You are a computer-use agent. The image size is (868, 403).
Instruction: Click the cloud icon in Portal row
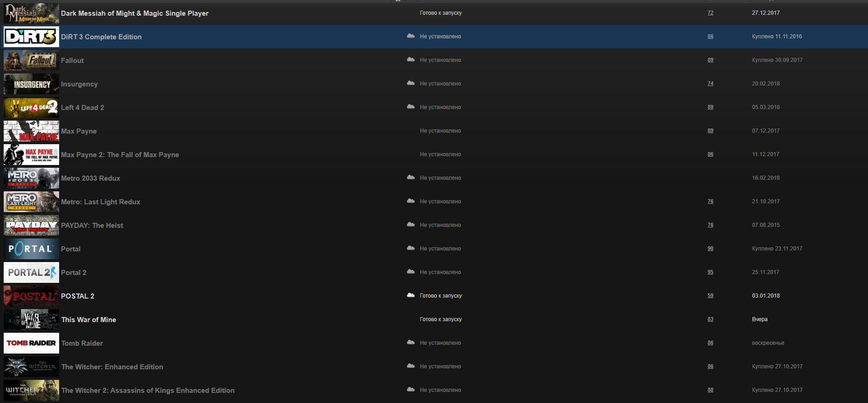[x=411, y=248]
